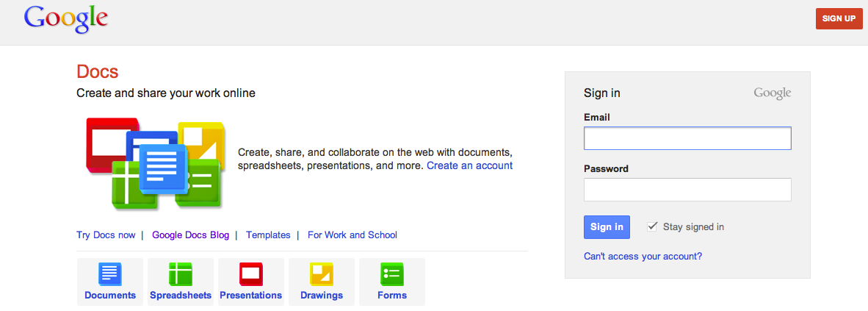Click into the Password field
This screenshot has width=868, height=311.
point(687,190)
